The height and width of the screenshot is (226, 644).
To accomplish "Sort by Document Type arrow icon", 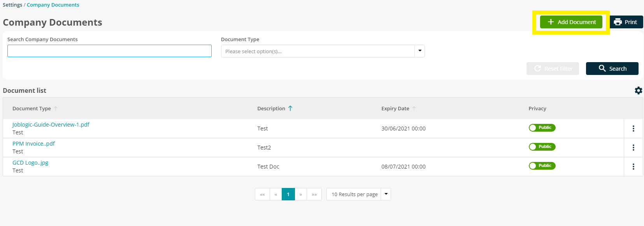I will coord(56,109).
